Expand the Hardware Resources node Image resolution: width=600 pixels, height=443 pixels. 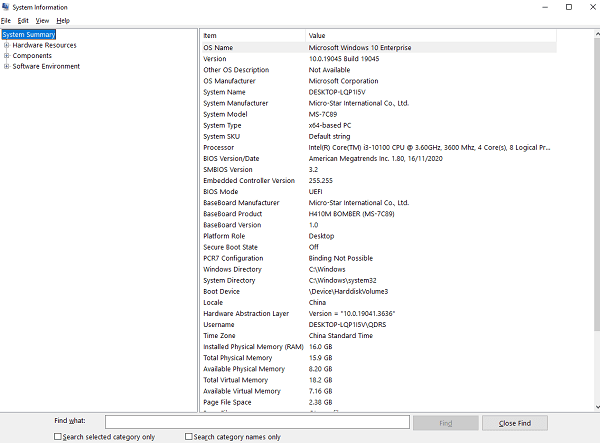[7, 45]
